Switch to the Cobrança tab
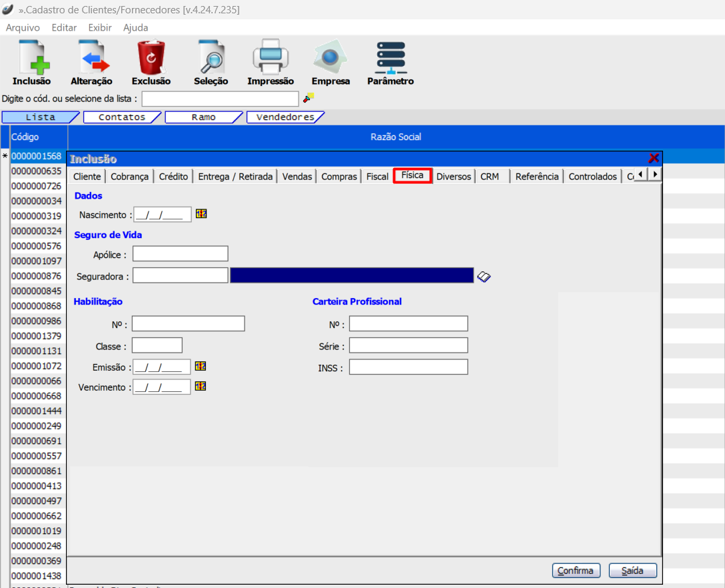The height and width of the screenshot is (588, 725). point(130,177)
